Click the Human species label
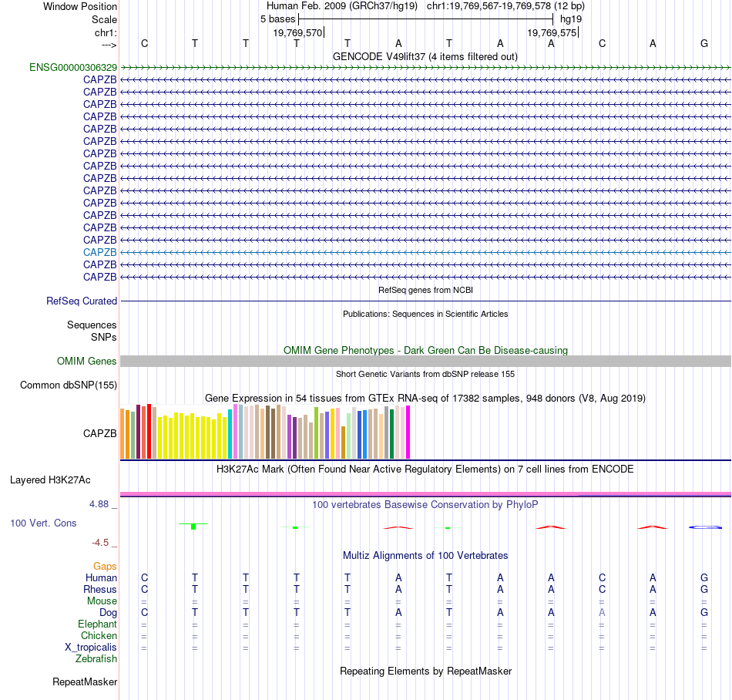732x700 pixels. click(101, 578)
